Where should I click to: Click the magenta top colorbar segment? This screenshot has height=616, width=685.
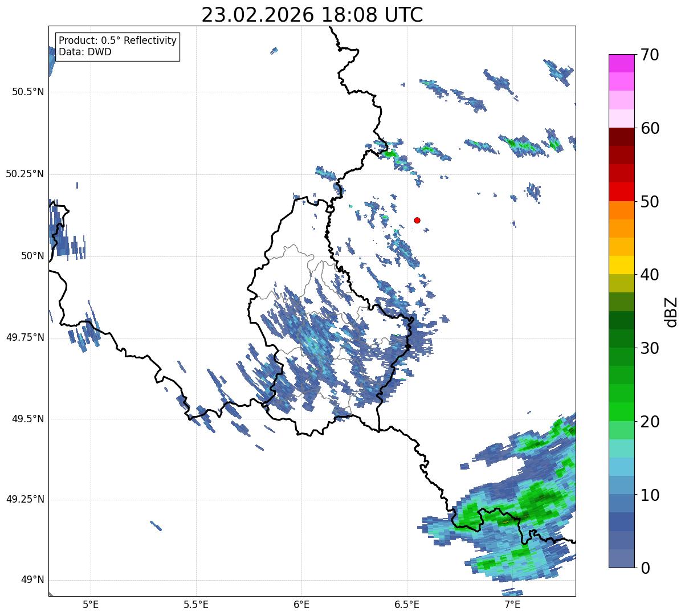click(622, 63)
